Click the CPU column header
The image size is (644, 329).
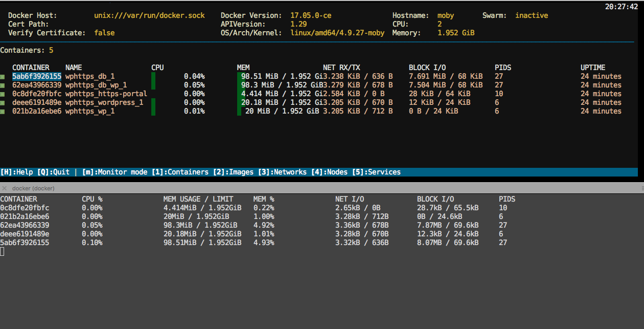(157, 68)
